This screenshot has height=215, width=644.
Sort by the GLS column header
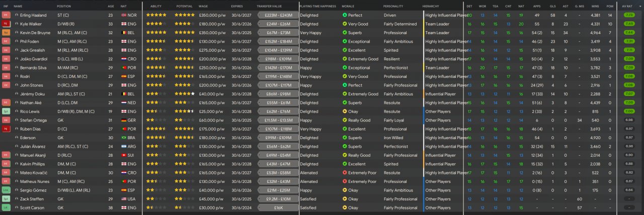pyautogui.click(x=552, y=6)
